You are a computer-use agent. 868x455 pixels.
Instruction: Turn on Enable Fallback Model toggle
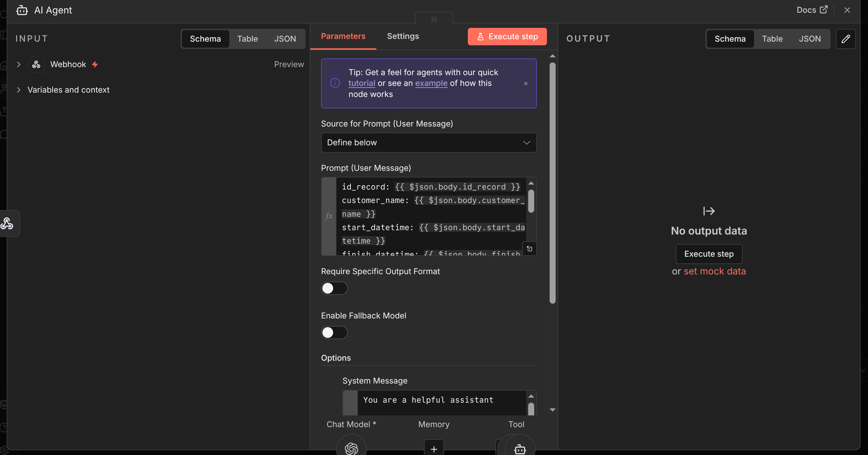click(x=334, y=332)
